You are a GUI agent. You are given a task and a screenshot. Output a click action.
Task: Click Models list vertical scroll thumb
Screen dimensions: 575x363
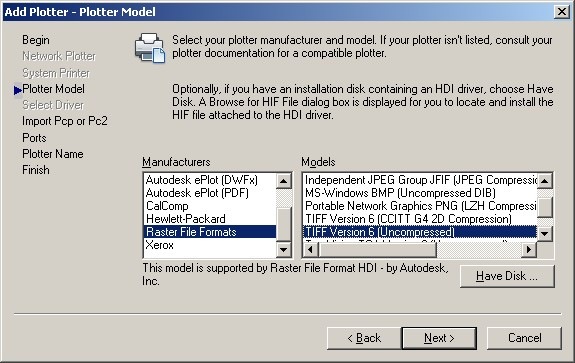tap(545, 208)
